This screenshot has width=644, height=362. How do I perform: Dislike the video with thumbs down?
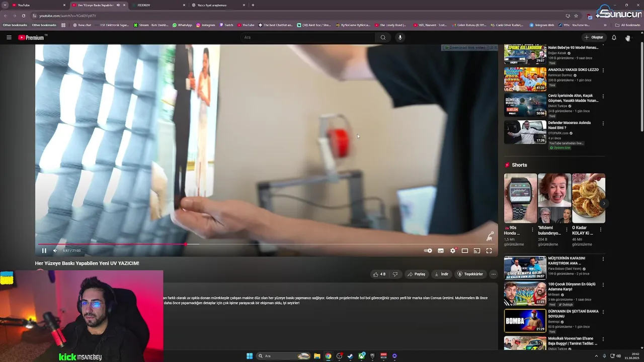click(x=395, y=274)
